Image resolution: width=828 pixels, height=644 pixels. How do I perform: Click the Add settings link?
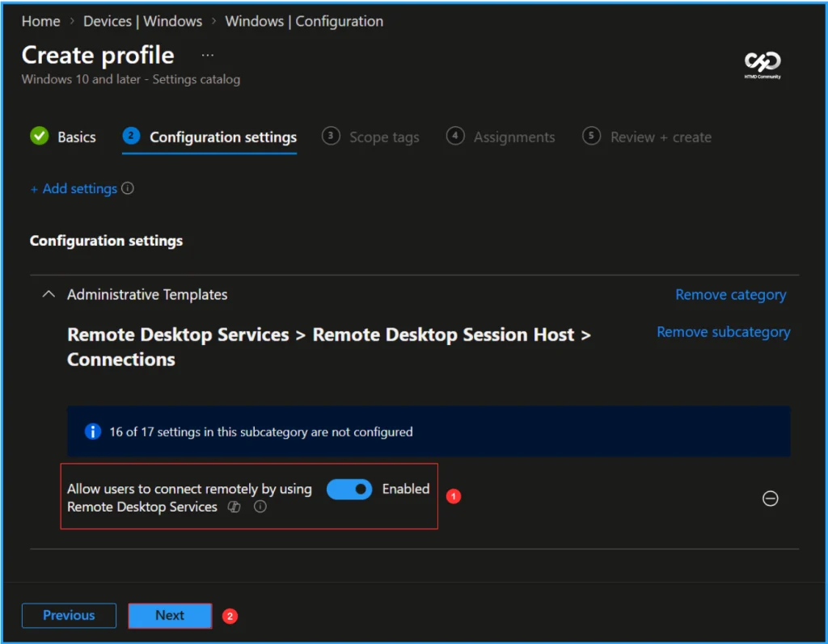[x=74, y=188]
